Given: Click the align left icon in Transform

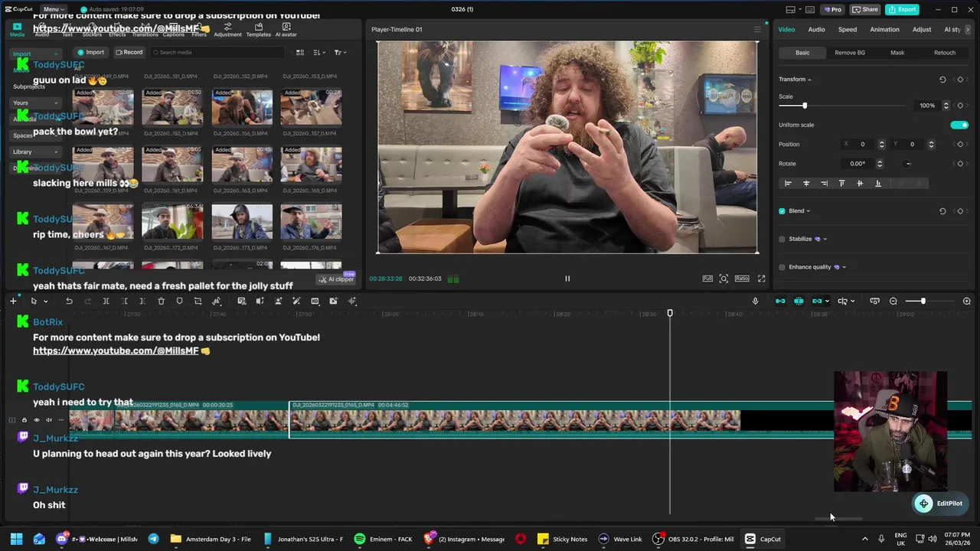Looking at the screenshot, I should (788, 184).
